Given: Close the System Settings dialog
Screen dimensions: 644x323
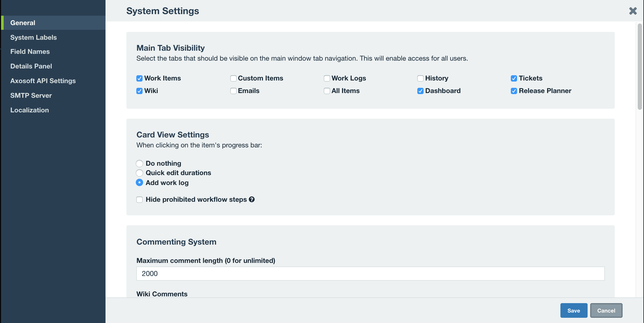Looking at the screenshot, I should pyautogui.click(x=633, y=11).
